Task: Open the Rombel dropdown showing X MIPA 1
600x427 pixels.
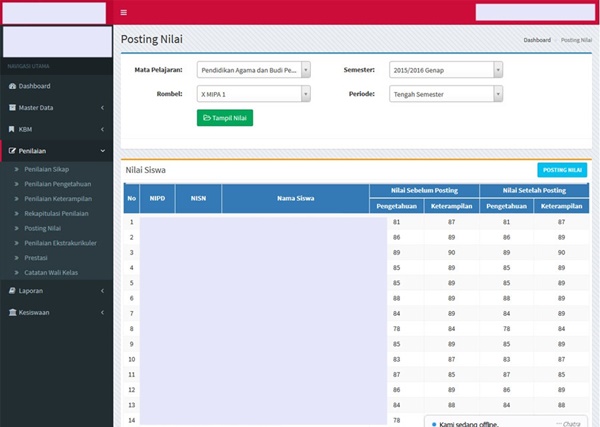Action: pos(254,94)
